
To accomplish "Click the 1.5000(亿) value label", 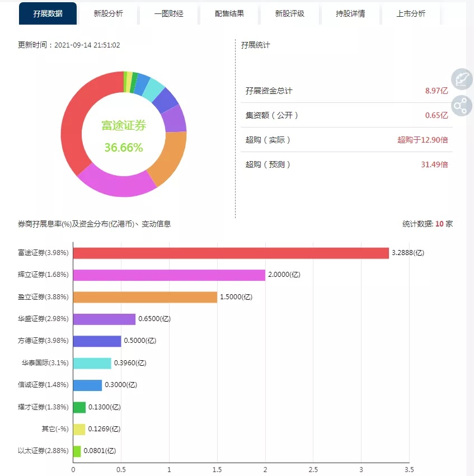I will [x=236, y=296].
